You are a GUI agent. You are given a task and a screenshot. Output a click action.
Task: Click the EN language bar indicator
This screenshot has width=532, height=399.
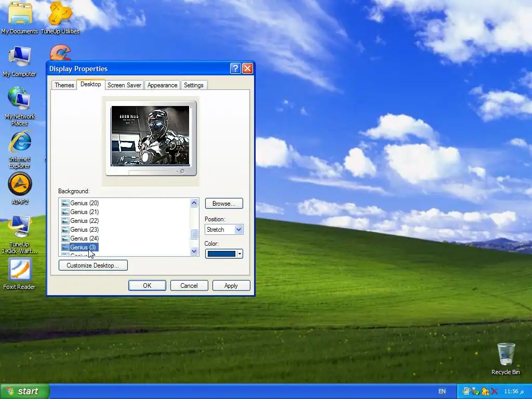pyautogui.click(x=442, y=392)
